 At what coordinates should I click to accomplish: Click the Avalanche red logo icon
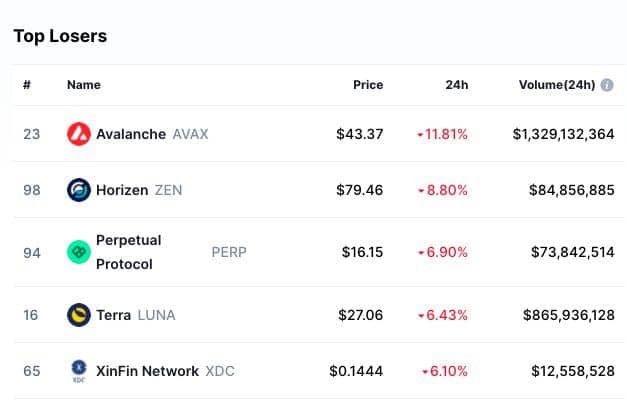[79, 134]
